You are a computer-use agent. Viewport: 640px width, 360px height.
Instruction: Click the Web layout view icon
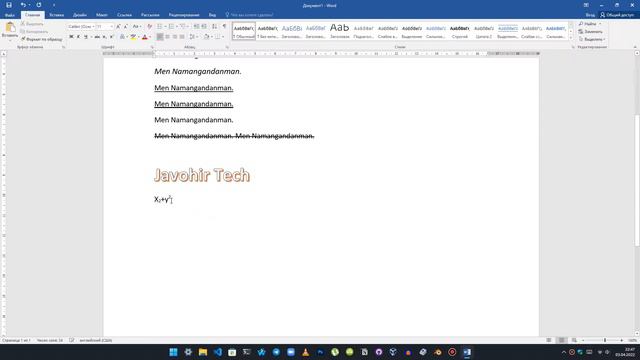574,340
